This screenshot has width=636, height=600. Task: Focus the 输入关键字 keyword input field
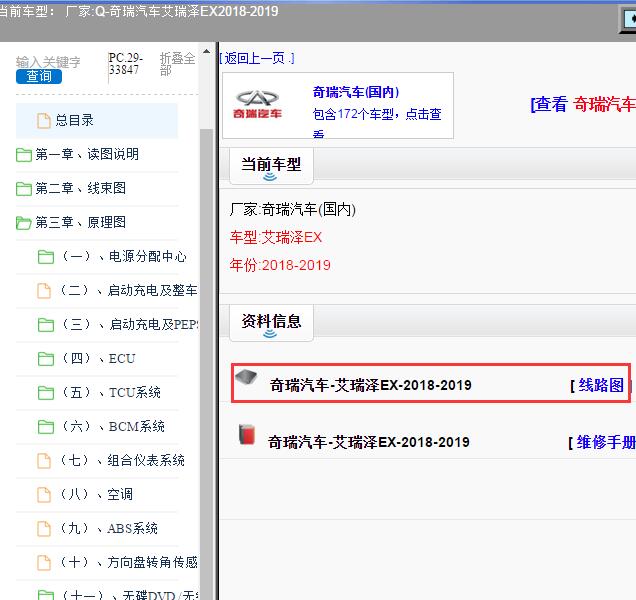click(48, 62)
